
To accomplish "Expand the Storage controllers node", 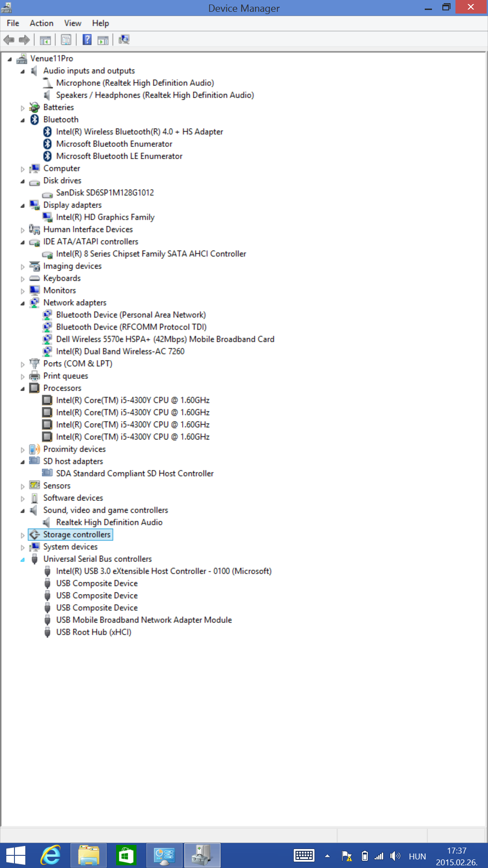I will pos(23,535).
